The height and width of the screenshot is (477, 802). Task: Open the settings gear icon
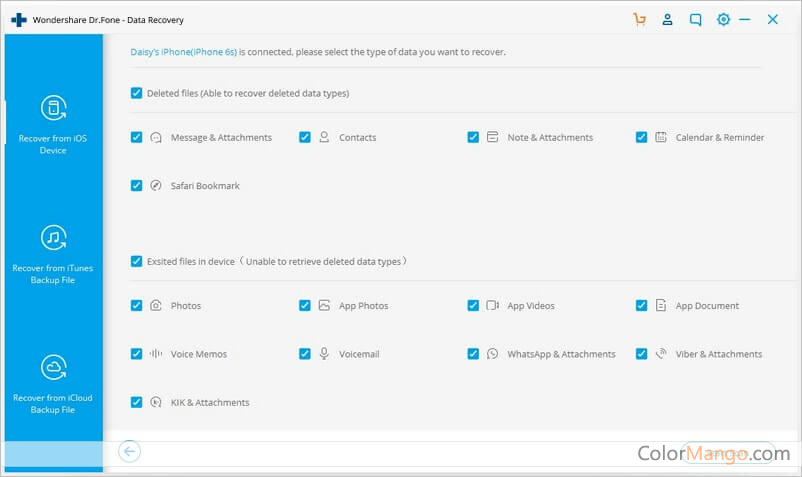(723, 19)
